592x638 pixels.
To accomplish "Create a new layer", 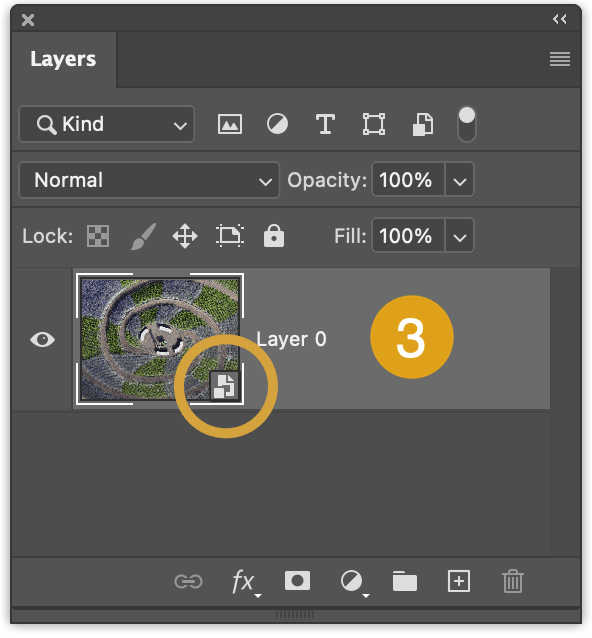I will pos(459,581).
